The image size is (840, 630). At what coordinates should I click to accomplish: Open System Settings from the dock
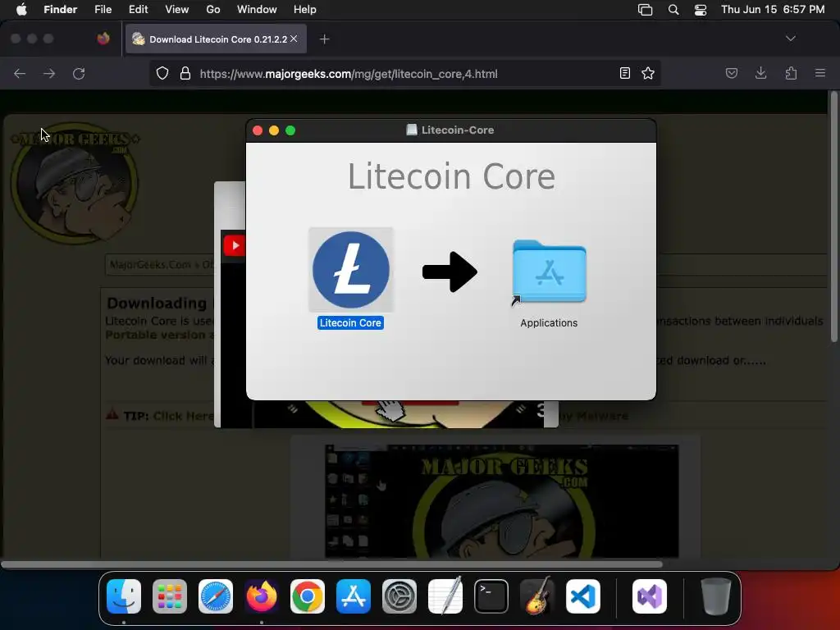click(x=399, y=597)
